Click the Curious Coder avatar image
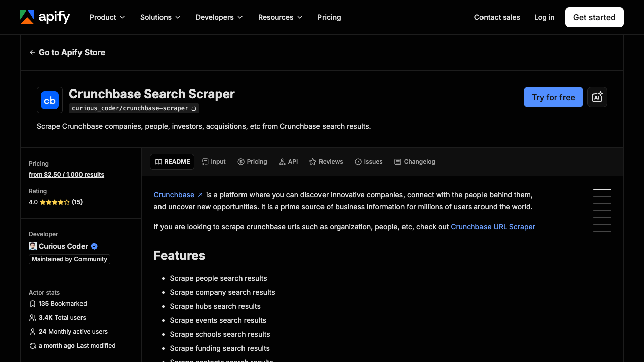Image resolution: width=644 pixels, height=362 pixels. pos(33,246)
